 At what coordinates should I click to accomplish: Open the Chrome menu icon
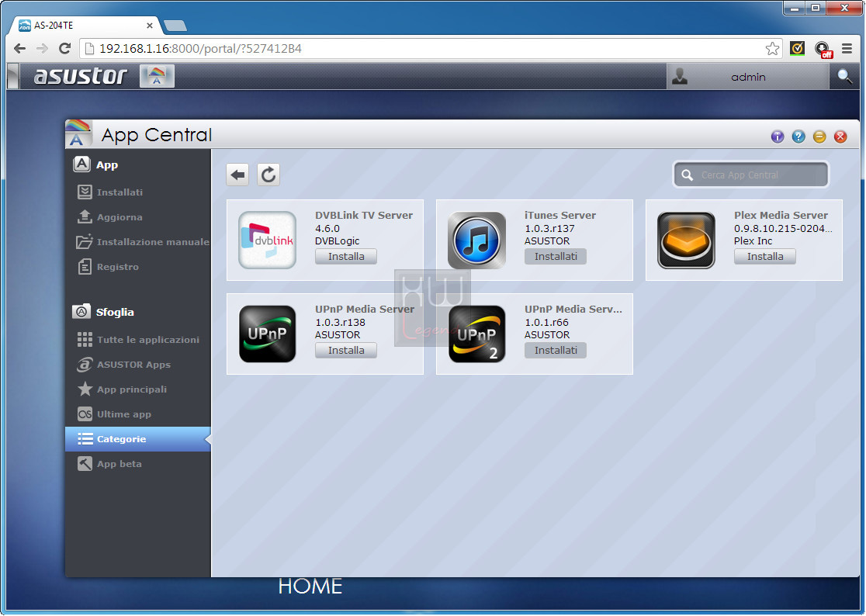[x=847, y=49]
